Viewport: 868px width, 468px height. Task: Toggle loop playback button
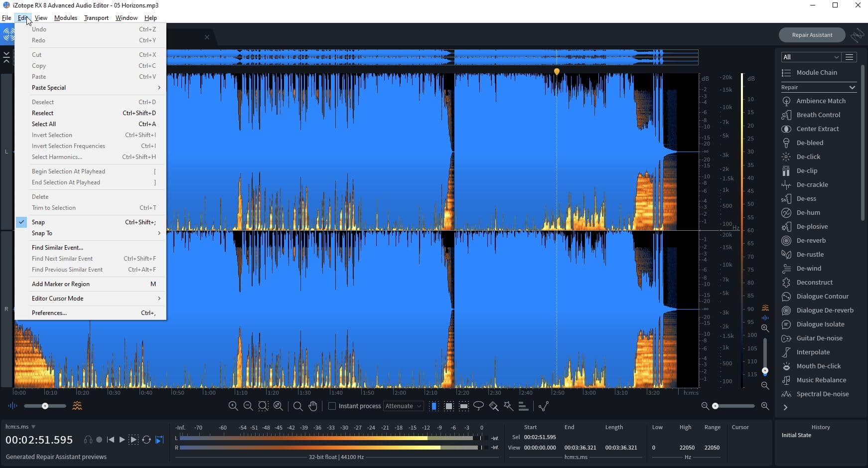pos(146,440)
